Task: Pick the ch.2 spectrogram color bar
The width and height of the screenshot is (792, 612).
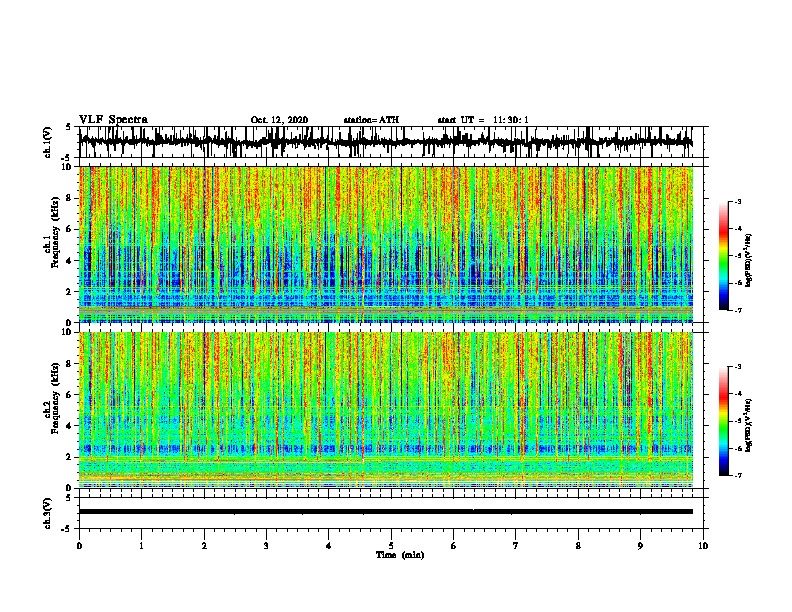Action: coord(723,421)
